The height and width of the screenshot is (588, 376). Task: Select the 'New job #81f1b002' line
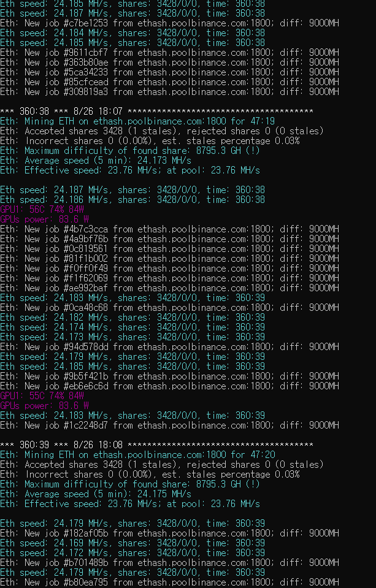170,258
